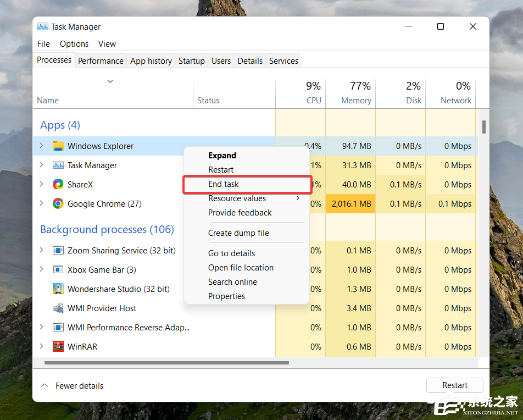Viewport: 523px width, 420px height.
Task: Choose Create dump file
Action: pos(238,233)
